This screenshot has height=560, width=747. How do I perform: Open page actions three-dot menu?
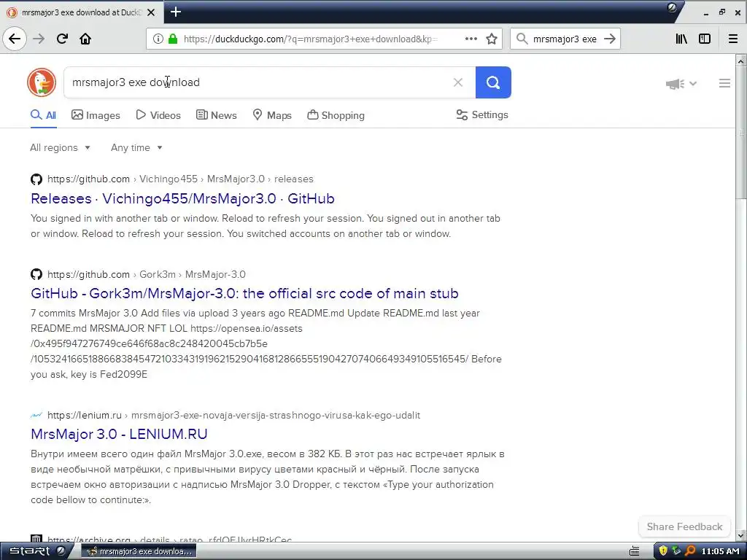click(x=471, y=39)
